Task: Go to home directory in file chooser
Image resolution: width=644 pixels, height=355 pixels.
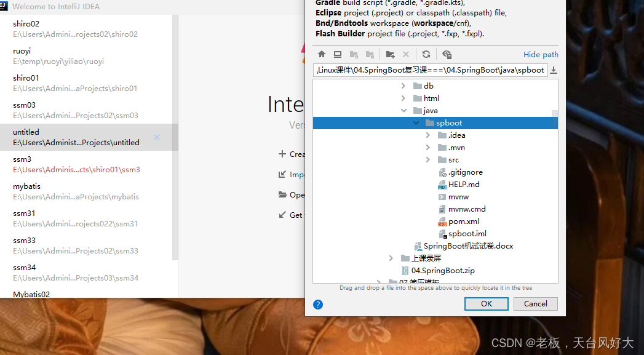Action: [x=322, y=54]
